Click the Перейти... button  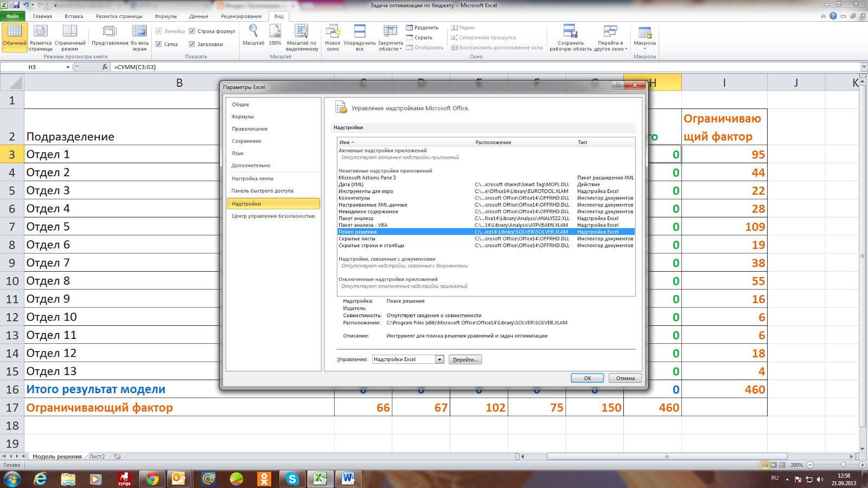click(465, 359)
